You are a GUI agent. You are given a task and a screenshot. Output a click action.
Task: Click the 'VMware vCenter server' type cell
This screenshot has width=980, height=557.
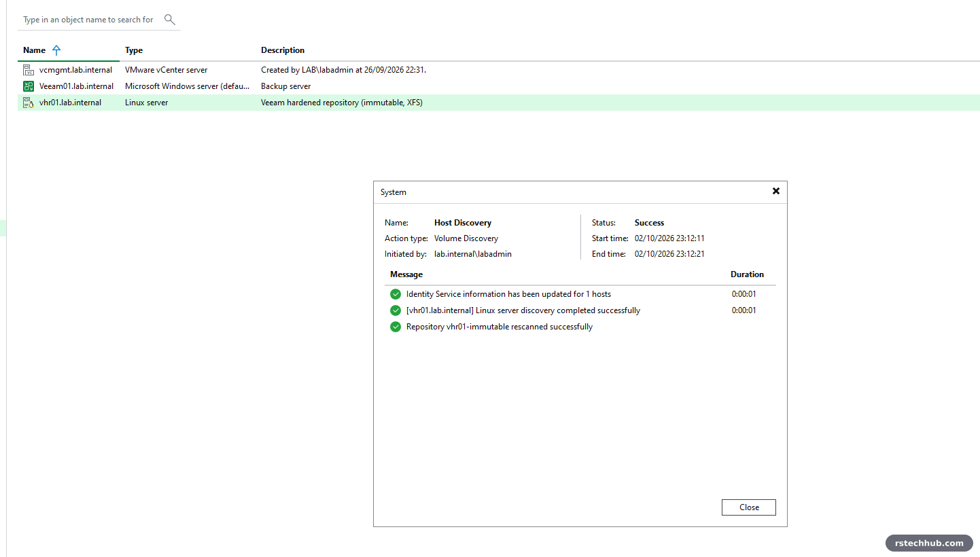coord(167,70)
